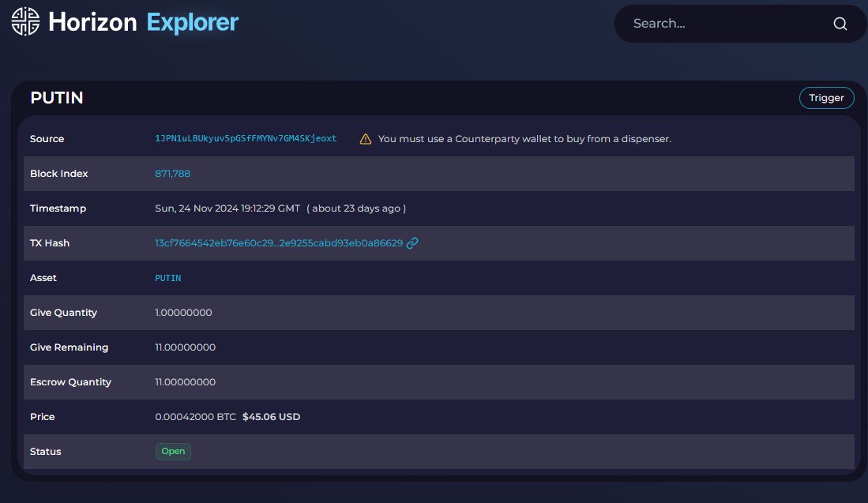
Task: Click the 'Block Index' row label
Action: (58, 173)
